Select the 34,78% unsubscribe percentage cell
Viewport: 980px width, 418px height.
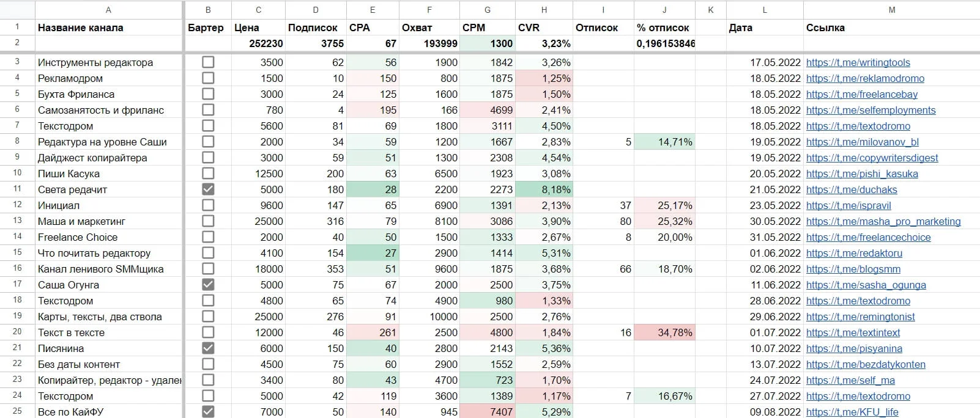coord(664,332)
